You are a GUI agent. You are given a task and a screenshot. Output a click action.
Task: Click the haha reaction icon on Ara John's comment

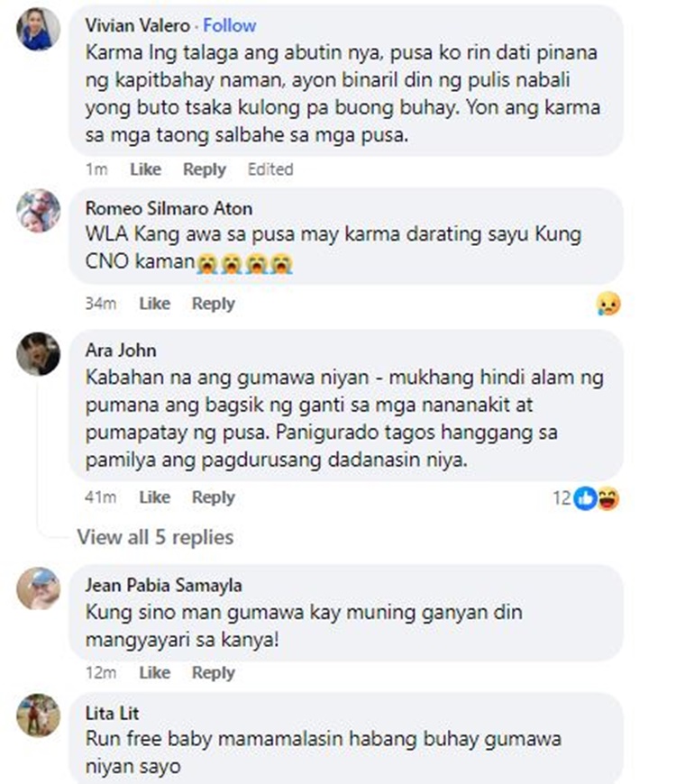(608, 498)
